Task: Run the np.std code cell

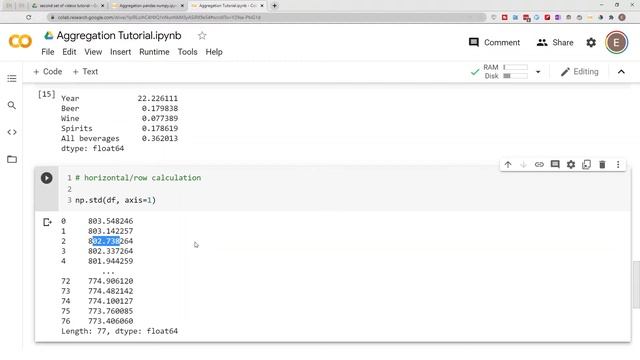Action: pos(47,178)
